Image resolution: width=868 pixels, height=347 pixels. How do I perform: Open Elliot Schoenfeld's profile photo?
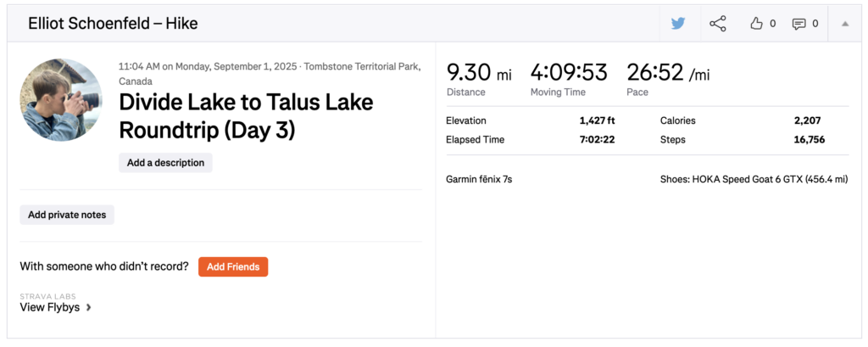pos(61,99)
